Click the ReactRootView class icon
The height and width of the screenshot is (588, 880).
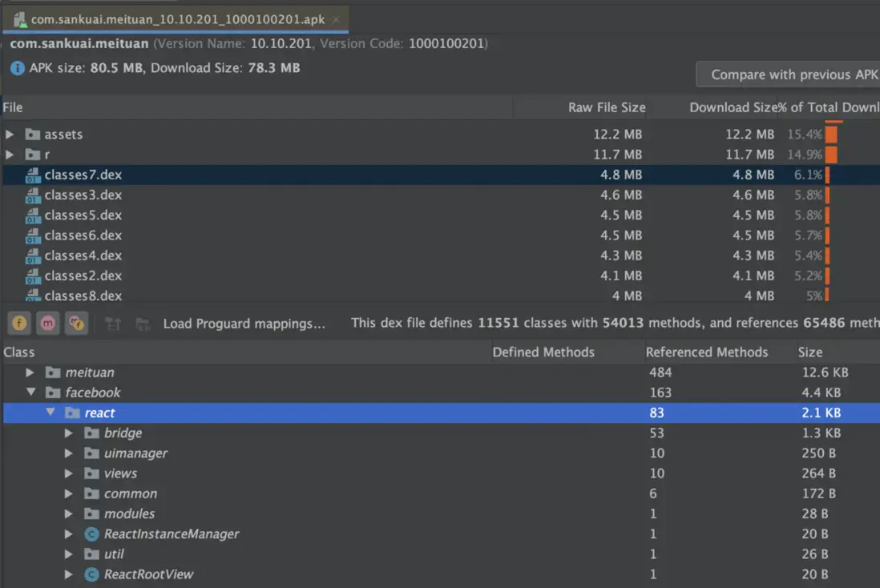click(91, 574)
